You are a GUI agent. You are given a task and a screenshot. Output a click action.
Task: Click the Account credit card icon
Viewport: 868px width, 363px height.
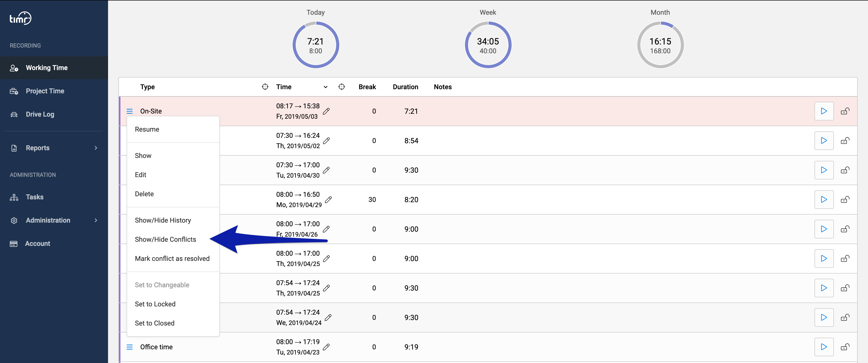pos(14,244)
